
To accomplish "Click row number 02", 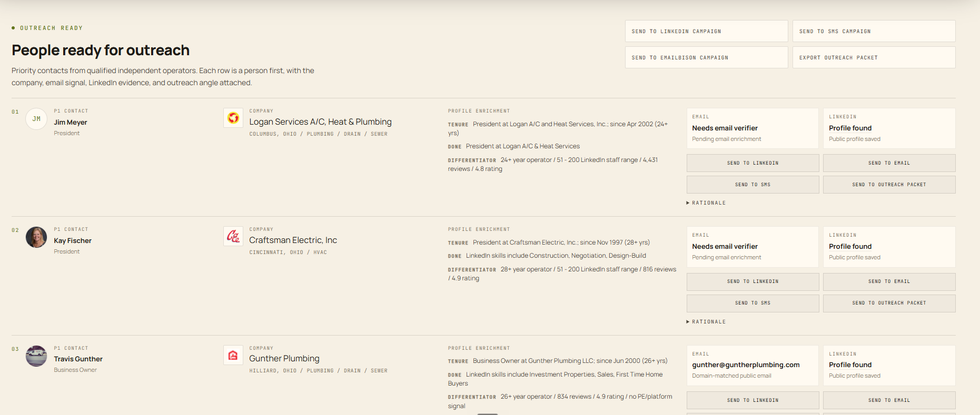I will tap(15, 230).
